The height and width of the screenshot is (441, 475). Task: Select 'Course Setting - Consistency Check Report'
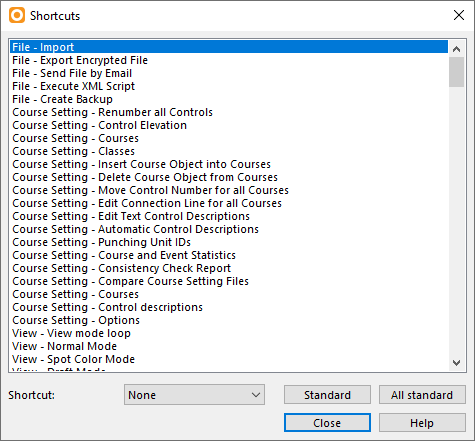coord(229,268)
